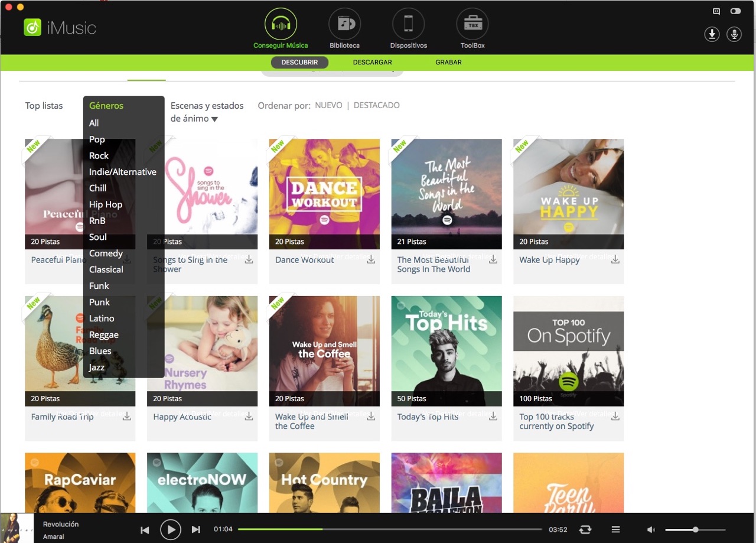Select Punk genre
This screenshot has width=756, height=543.
coord(99,302)
